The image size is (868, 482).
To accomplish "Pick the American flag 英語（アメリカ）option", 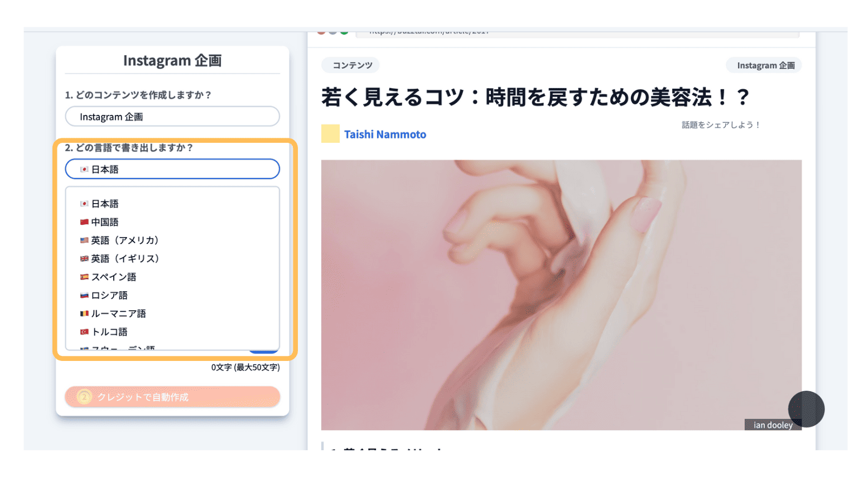I will pos(172,240).
